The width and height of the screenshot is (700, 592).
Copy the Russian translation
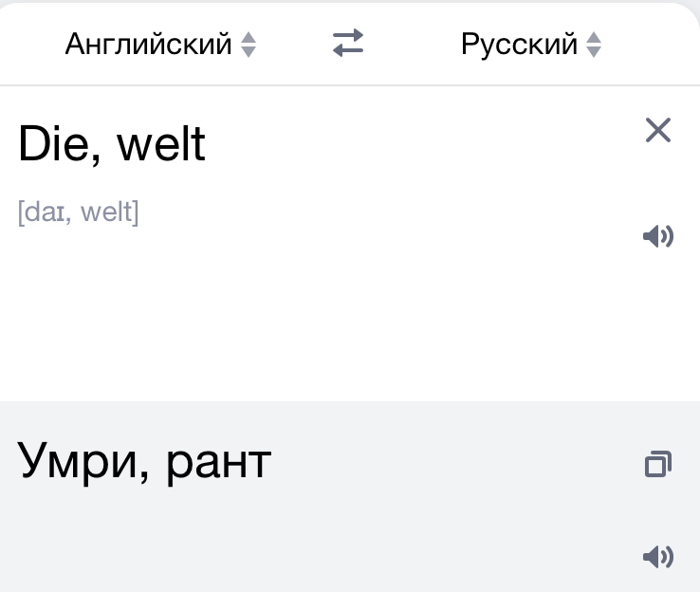[657, 464]
